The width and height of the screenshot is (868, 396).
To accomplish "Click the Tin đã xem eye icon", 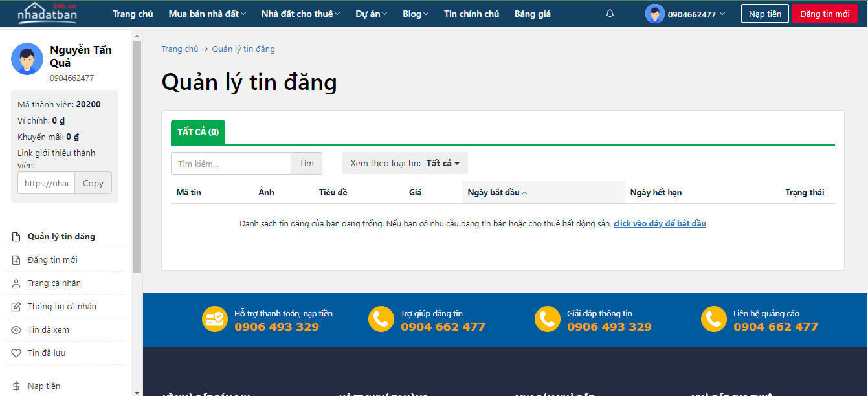I will point(17,330).
